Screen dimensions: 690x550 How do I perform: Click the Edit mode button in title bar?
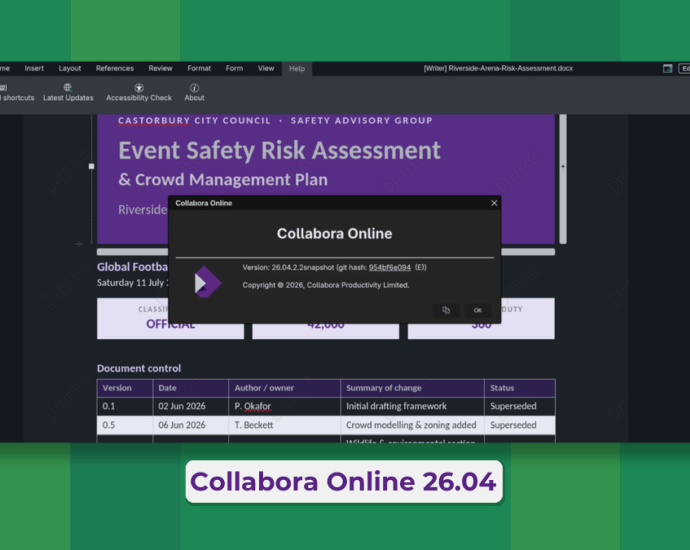pos(684,69)
